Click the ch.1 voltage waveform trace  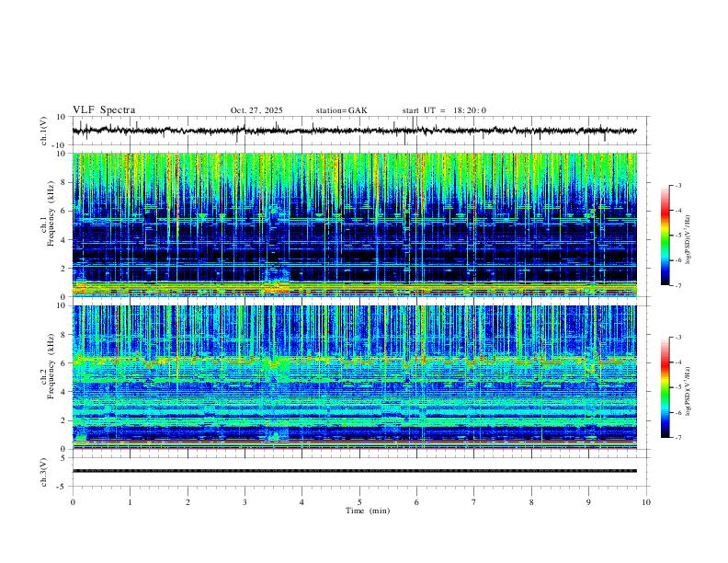coord(354,131)
